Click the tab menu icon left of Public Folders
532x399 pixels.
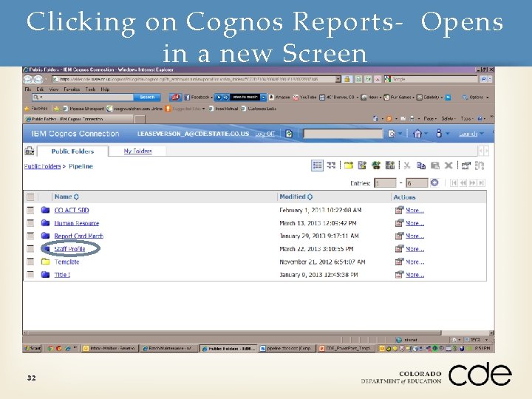(30, 151)
